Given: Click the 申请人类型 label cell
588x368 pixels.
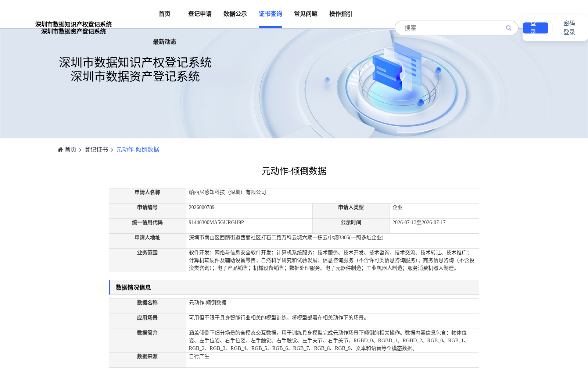Looking at the screenshot, I should point(351,211).
